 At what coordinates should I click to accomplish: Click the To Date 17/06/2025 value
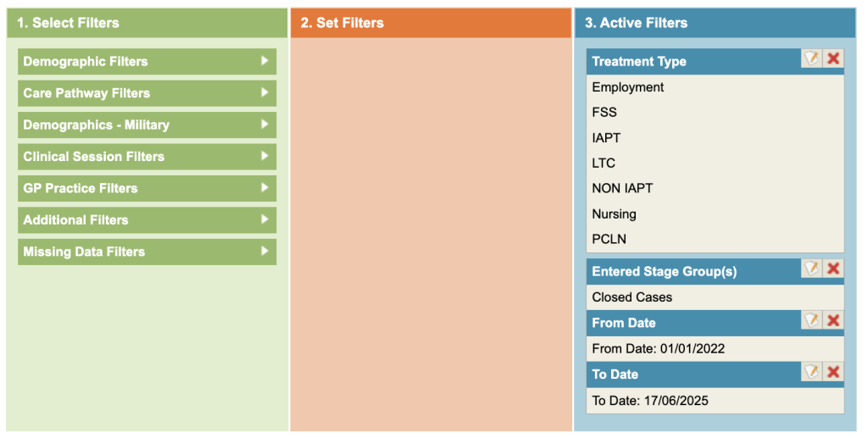(x=650, y=401)
